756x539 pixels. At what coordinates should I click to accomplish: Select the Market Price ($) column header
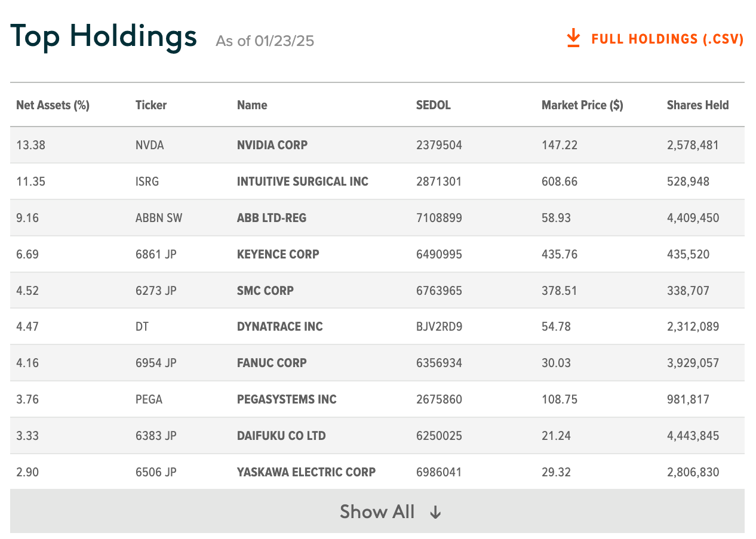coord(582,105)
